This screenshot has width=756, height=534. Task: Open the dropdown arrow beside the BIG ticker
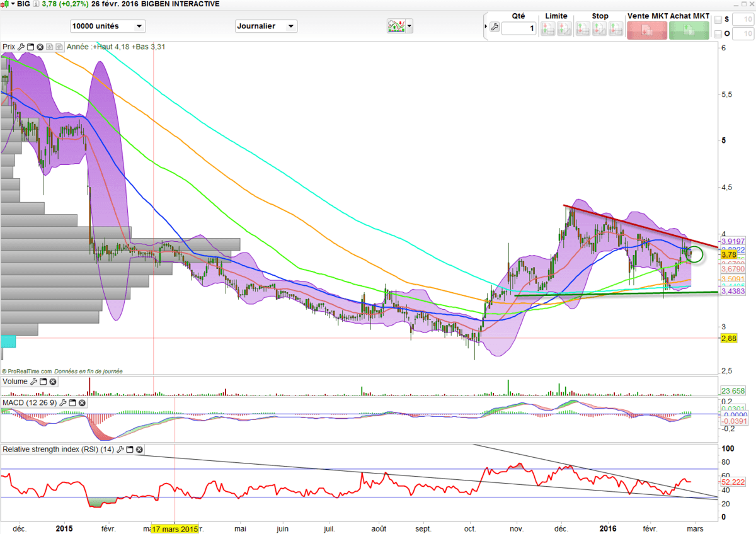13,4
